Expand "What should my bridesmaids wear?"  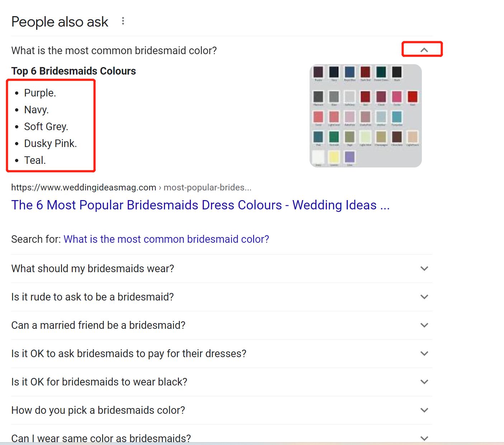tap(424, 269)
